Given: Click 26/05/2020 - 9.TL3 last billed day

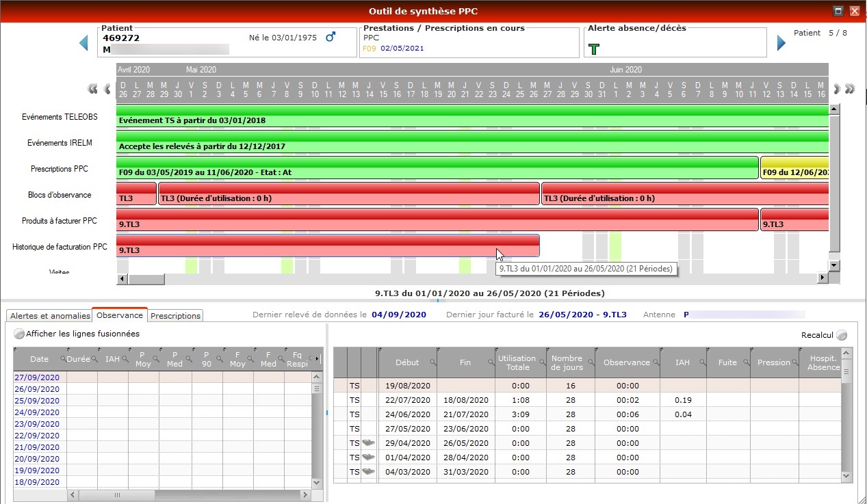Looking at the screenshot, I should pyautogui.click(x=582, y=315).
